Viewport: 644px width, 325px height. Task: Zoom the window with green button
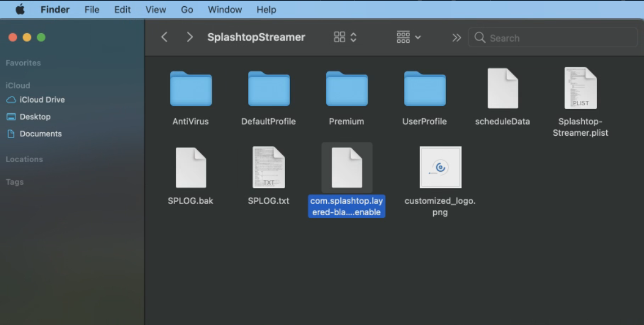[x=41, y=37]
